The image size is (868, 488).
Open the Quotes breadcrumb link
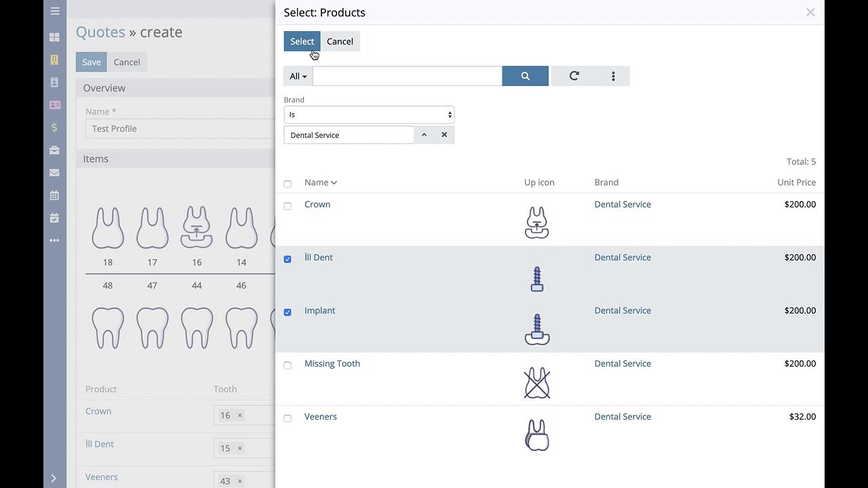tap(100, 32)
